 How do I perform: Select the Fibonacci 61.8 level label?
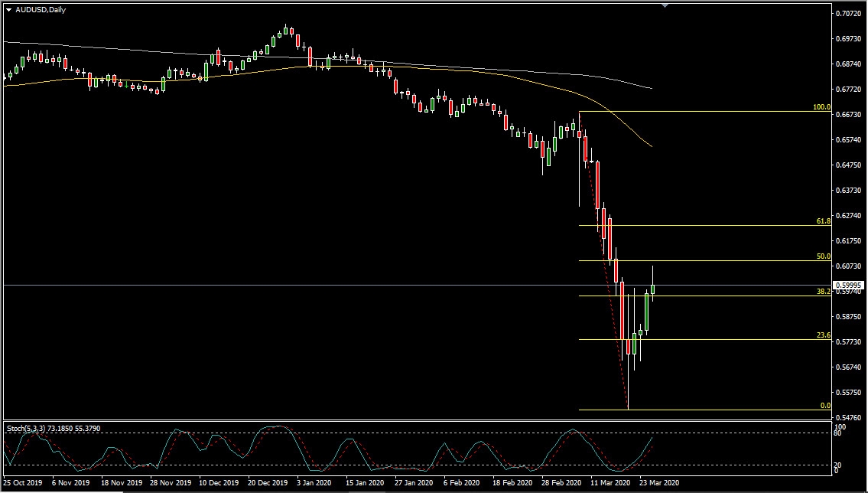824,221
